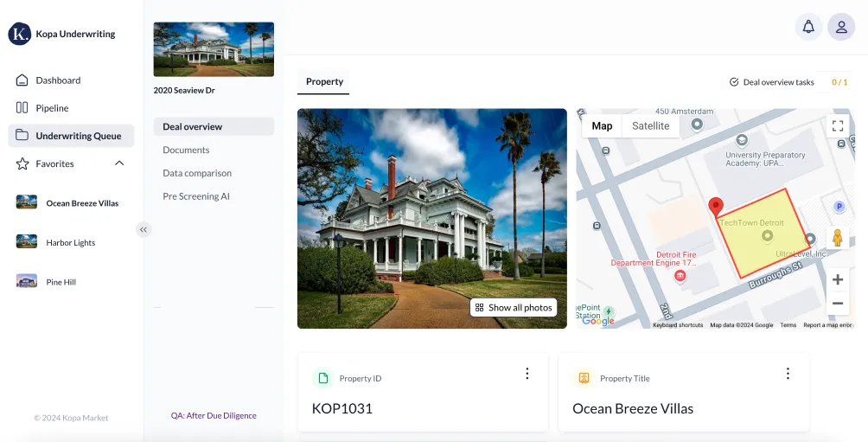The image size is (868, 442).
Task: Open Deal overview section
Action: tap(214, 126)
